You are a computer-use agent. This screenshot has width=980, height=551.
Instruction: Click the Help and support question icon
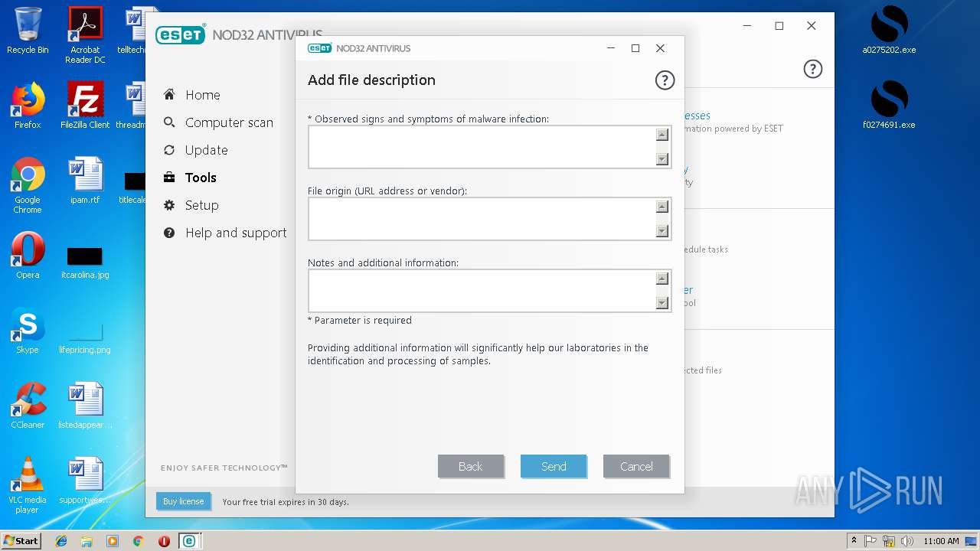click(169, 233)
